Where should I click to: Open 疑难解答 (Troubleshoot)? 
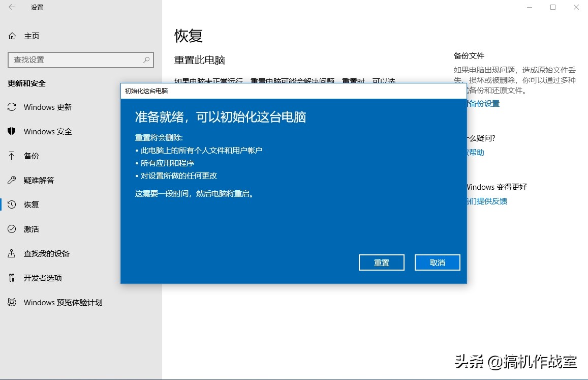(x=38, y=180)
